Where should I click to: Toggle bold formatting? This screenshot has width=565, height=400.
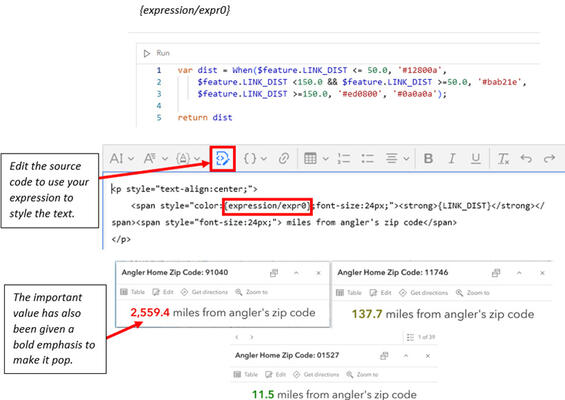(x=428, y=159)
